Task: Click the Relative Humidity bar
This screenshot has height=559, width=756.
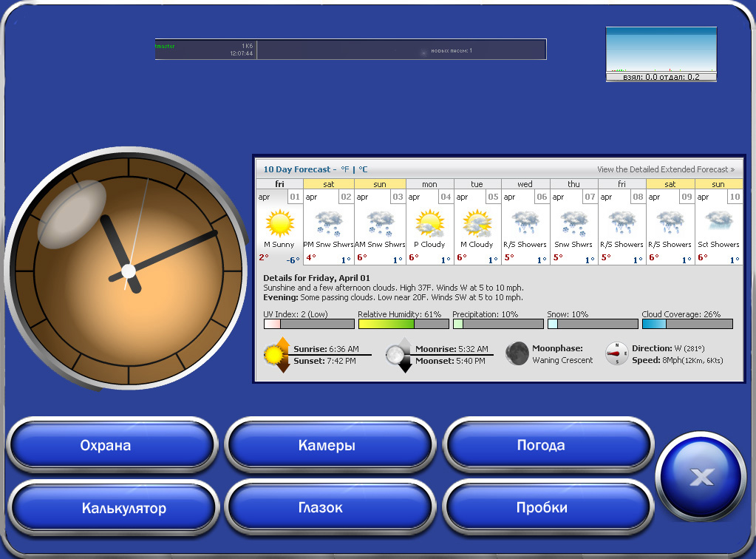Action: [x=403, y=324]
